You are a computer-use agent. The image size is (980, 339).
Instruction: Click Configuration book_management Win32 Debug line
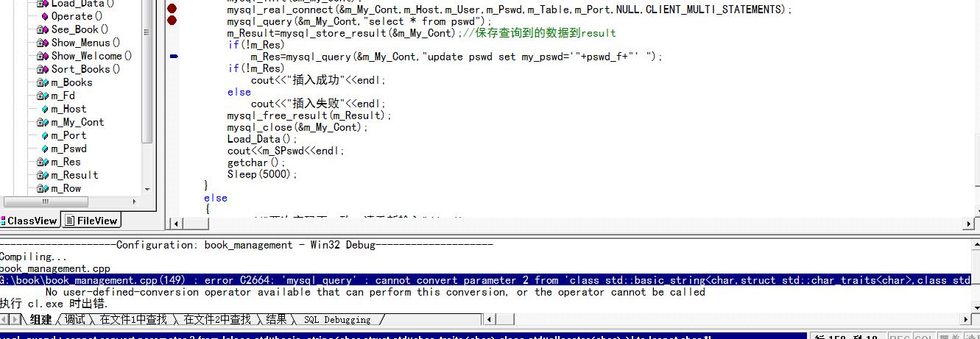tap(247, 245)
